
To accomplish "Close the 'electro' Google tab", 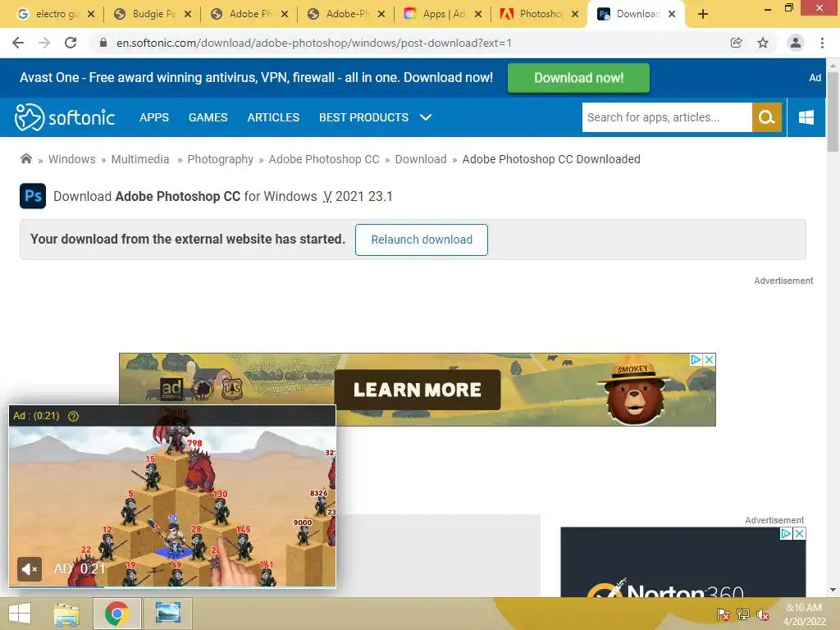I will pos(91,14).
